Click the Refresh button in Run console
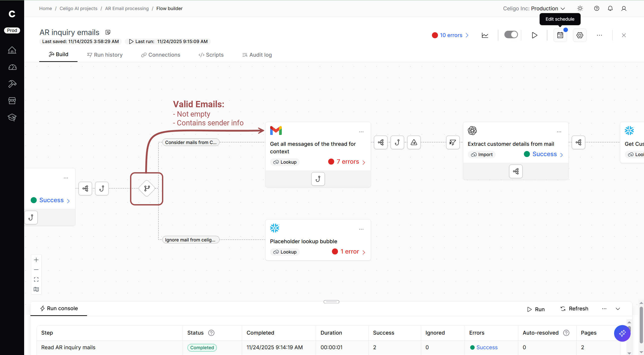Image resolution: width=644 pixels, height=355 pixels. [575, 309]
